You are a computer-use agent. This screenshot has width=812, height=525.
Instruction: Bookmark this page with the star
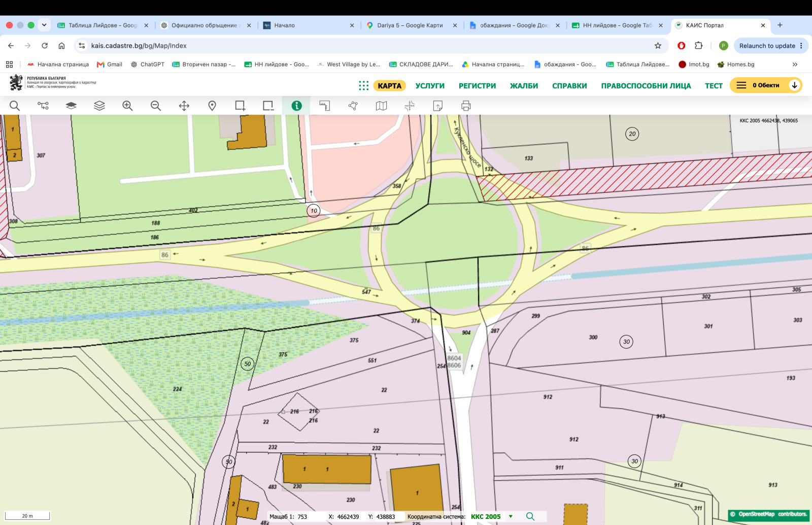click(x=658, y=46)
